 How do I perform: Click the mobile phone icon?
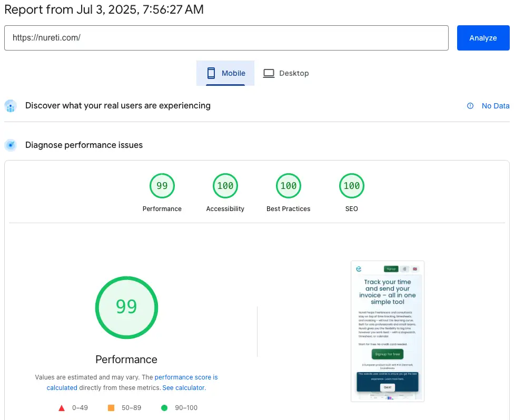click(x=211, y=73)
